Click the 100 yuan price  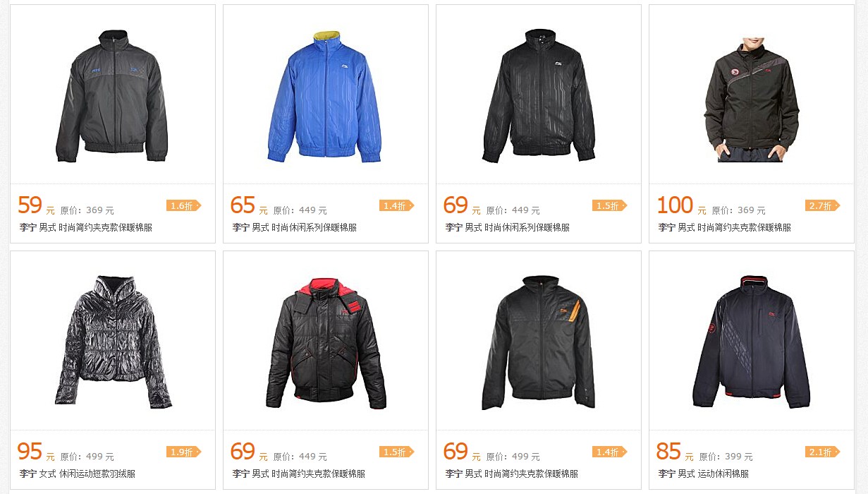point(676,205)
